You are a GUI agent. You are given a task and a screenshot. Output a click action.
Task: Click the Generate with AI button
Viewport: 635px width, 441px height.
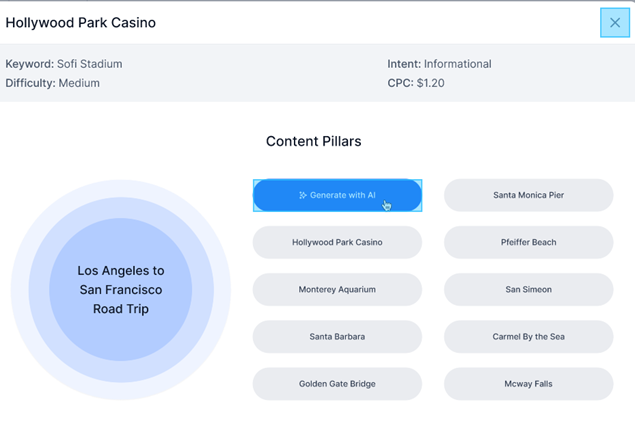click(337, 195)
